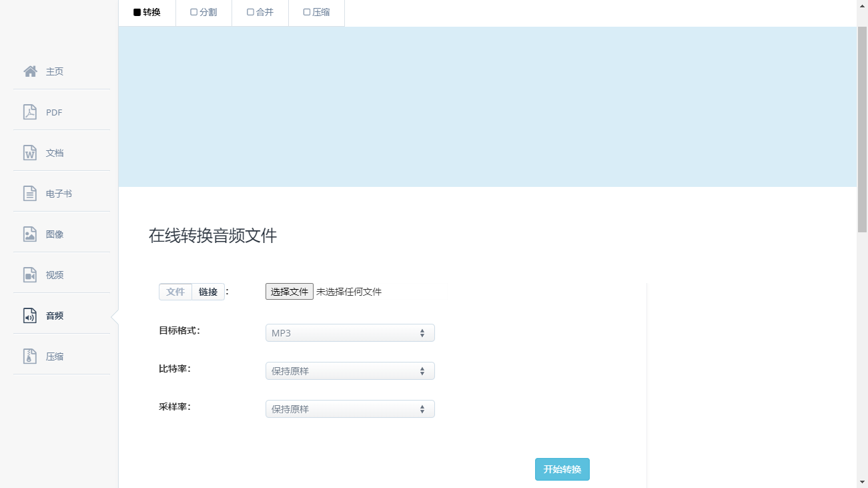Select the 文件 source toggle
This screenshot has height=488, width=868.
click(175, 292)
